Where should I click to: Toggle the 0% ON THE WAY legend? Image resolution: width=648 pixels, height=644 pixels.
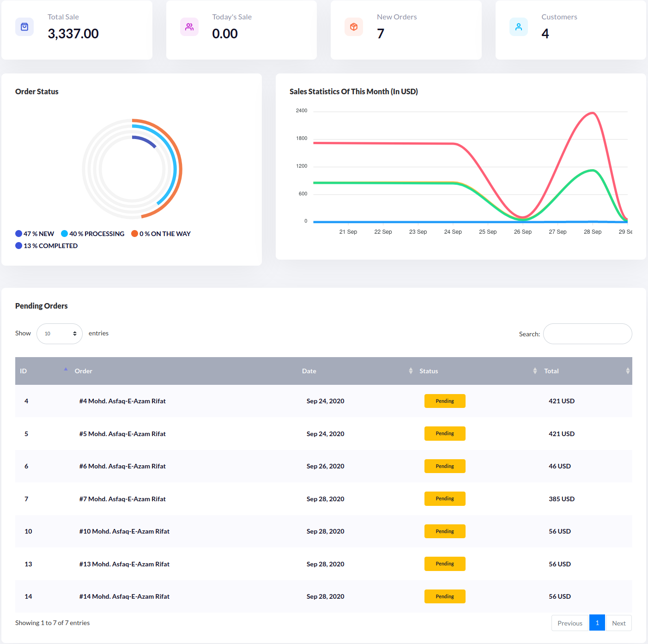pyautogui.click(x=161, y=234)
